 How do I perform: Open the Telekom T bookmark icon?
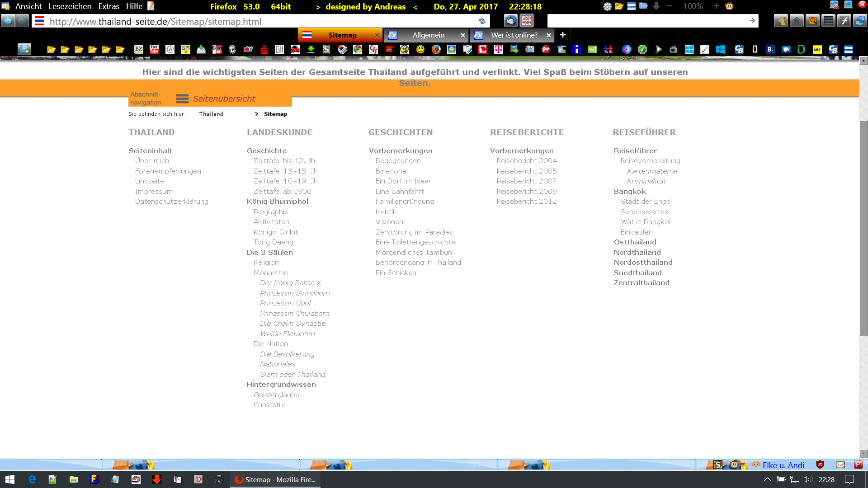point(498,49)
